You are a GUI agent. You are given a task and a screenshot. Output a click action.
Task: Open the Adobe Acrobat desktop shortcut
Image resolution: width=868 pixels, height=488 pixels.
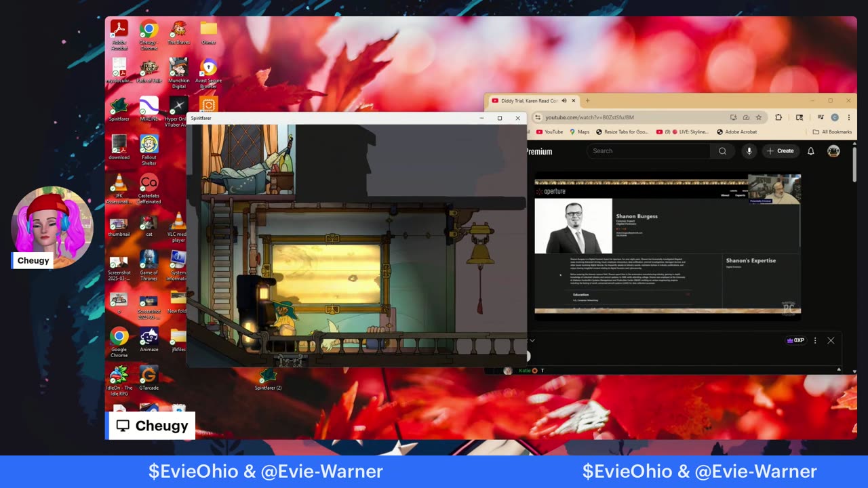[x=119, y=35]
